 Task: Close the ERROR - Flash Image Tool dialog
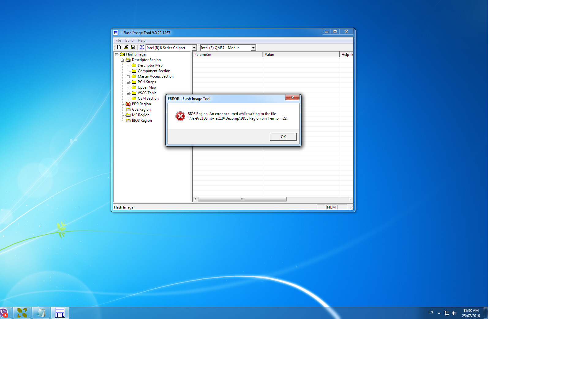point(292,97)
